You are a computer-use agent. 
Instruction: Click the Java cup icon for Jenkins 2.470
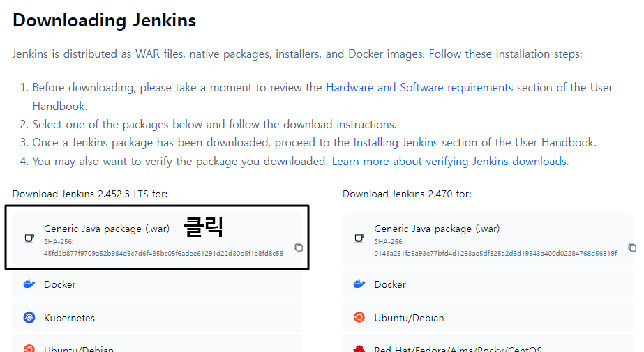coord(359,239)
